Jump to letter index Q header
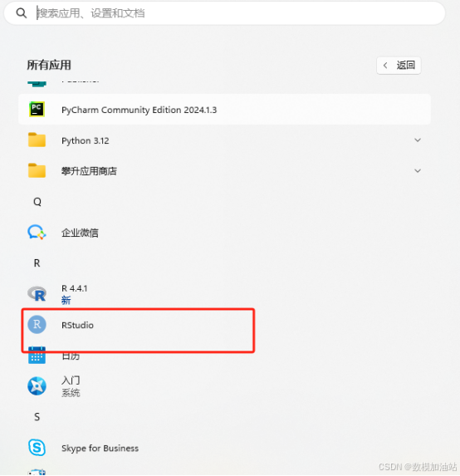Viewport: 460px width, 476px height. pos(37,202)
